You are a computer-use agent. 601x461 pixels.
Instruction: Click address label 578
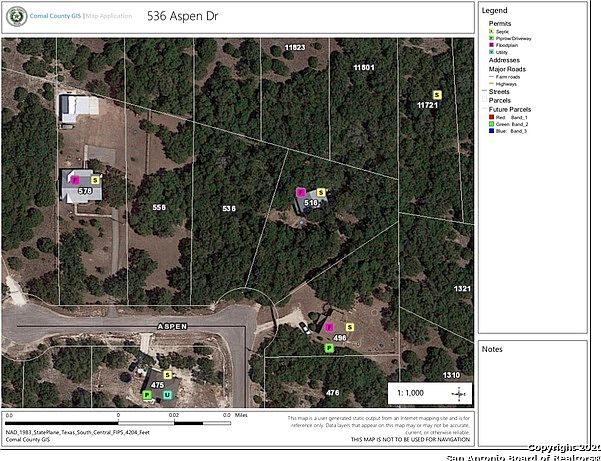(85, 190)
